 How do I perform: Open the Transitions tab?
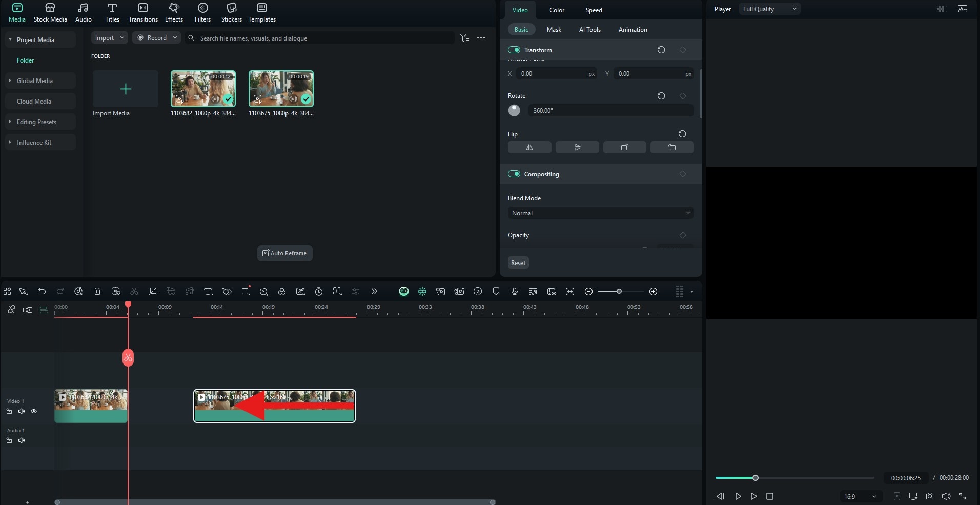pos(143,13)
